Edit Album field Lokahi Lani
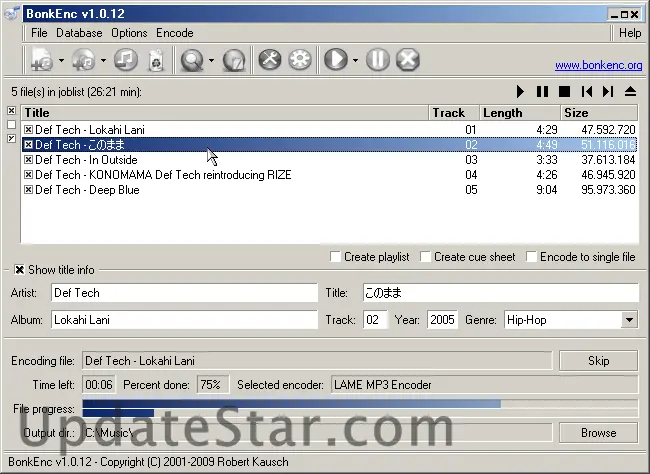Viewport: 650px width, 474px height. [x=184, y=320]
